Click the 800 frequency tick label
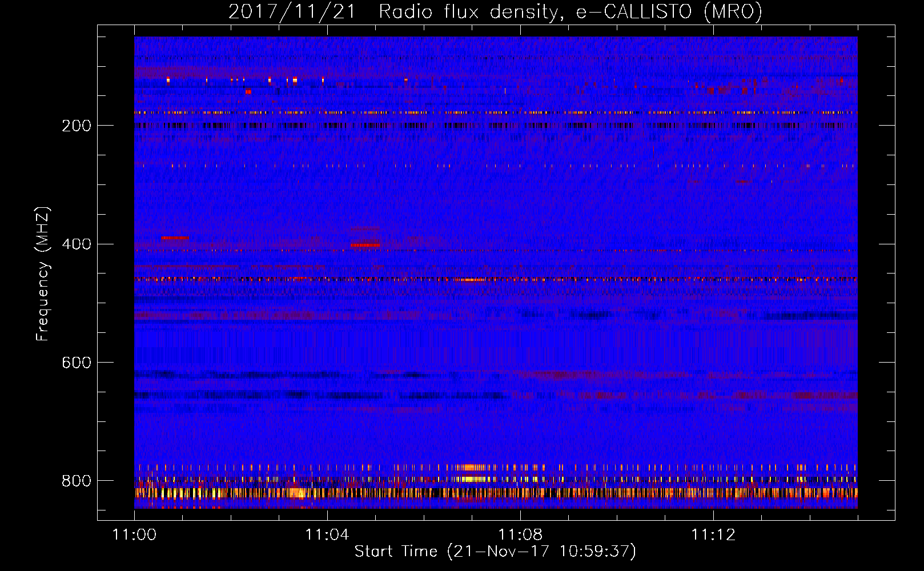This screenshot has width=924, height=571. point(77,481)
